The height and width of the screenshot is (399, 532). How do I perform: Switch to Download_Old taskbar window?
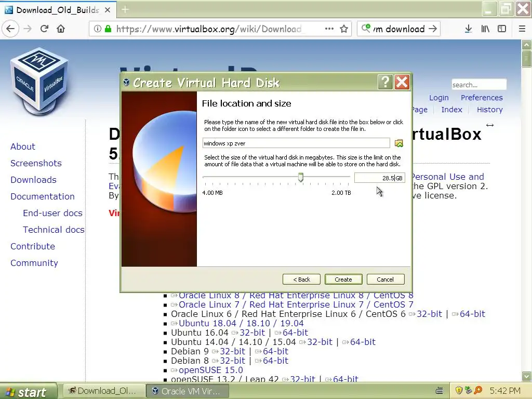tap(103, 391)
